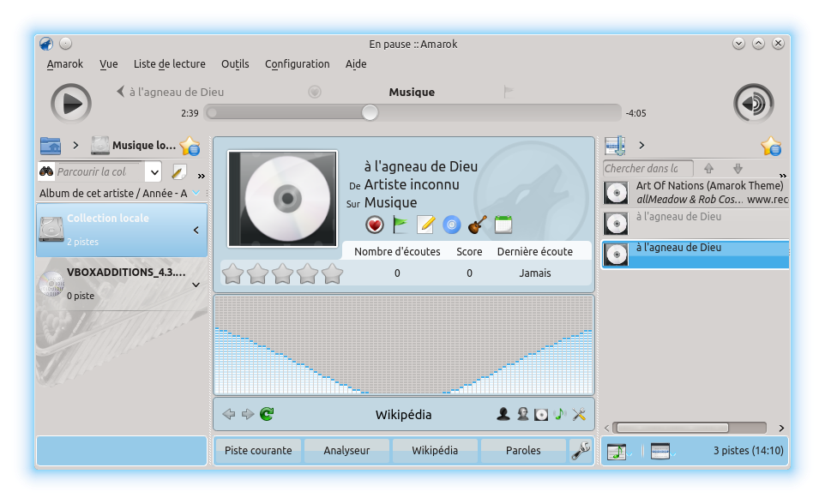
Task: Open the applet settings wrench icon
Action: coord(581,450)
